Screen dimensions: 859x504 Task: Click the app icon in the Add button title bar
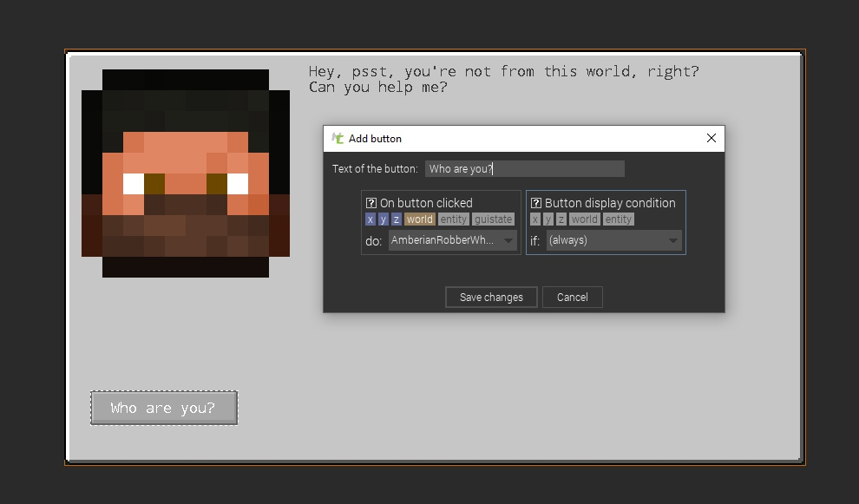[338, 138]
